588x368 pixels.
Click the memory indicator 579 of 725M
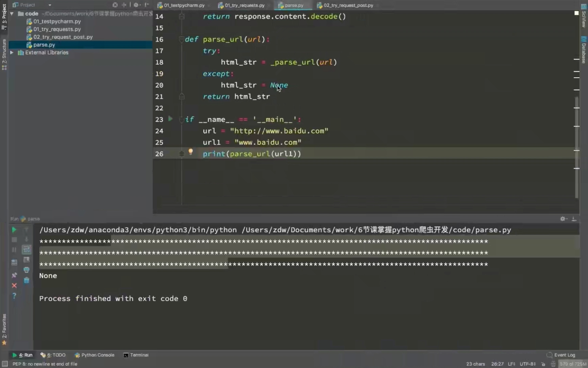click(x=572, y=364)
